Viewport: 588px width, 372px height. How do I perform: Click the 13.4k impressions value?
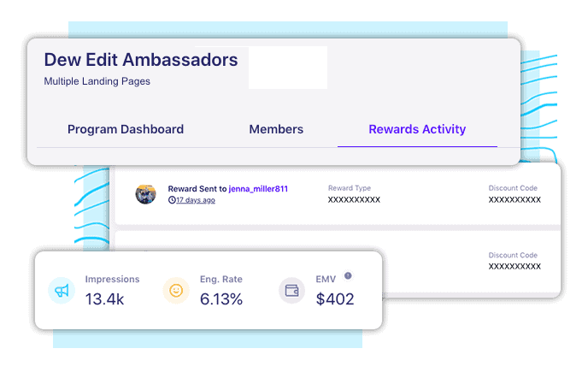104,299
